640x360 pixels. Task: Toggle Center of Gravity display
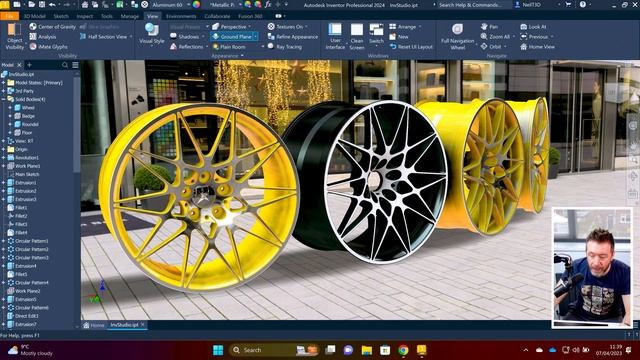coord(53,27)
